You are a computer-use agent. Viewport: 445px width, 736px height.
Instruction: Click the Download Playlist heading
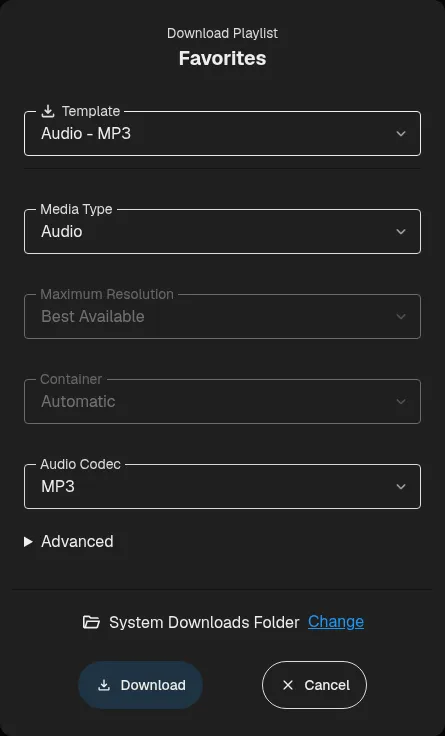click(x=222, y=33)
